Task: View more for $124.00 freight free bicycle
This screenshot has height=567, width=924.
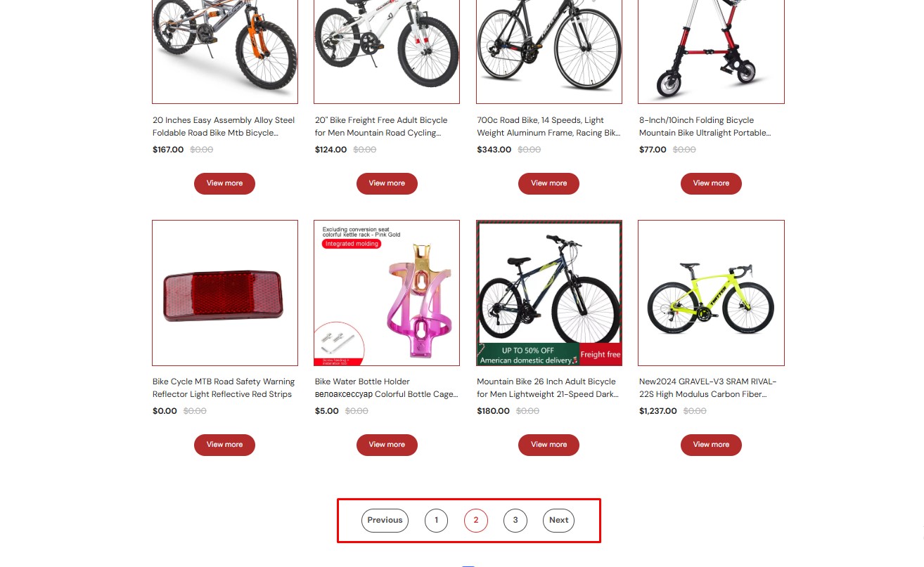Action: (387, 183)
